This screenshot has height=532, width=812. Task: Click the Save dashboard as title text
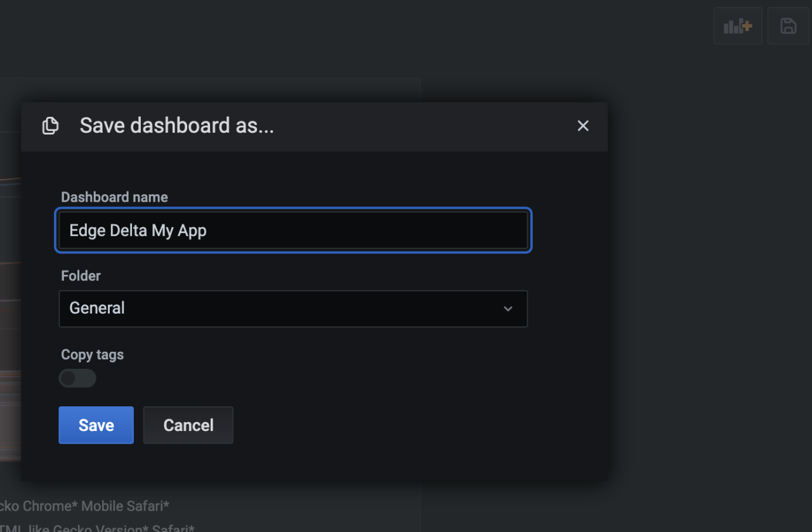[x=176, y=126]
